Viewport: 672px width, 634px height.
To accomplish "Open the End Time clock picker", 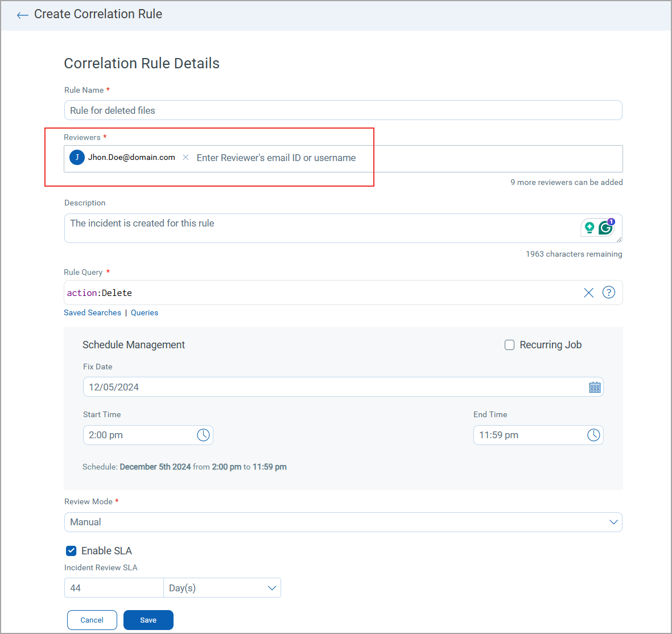I will click(593, 435).
